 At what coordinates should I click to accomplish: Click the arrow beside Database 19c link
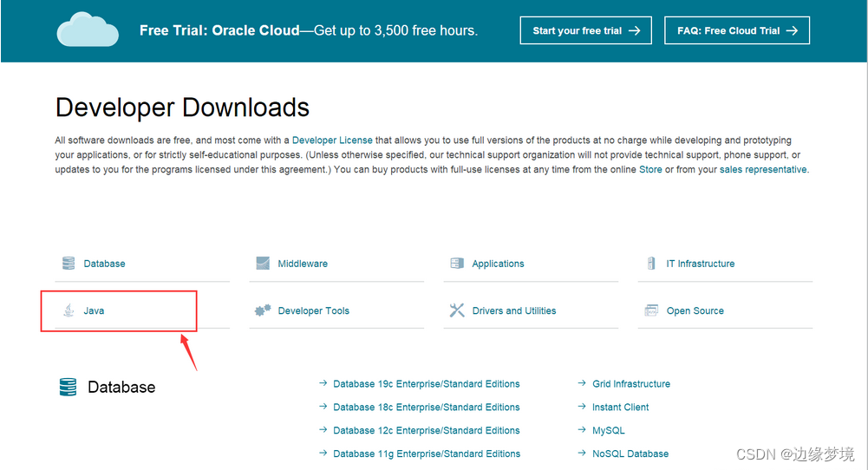(323, 383)
